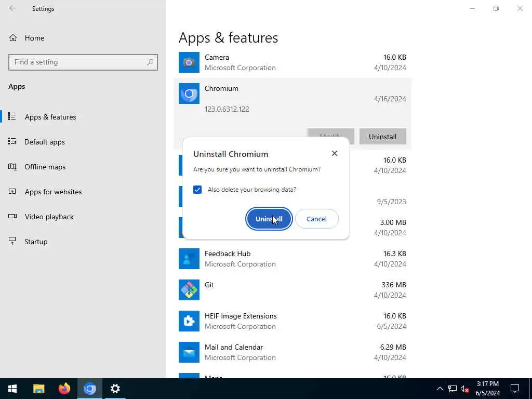Go back with Settings back arrow
532x399 pixels.
(12, 8)
